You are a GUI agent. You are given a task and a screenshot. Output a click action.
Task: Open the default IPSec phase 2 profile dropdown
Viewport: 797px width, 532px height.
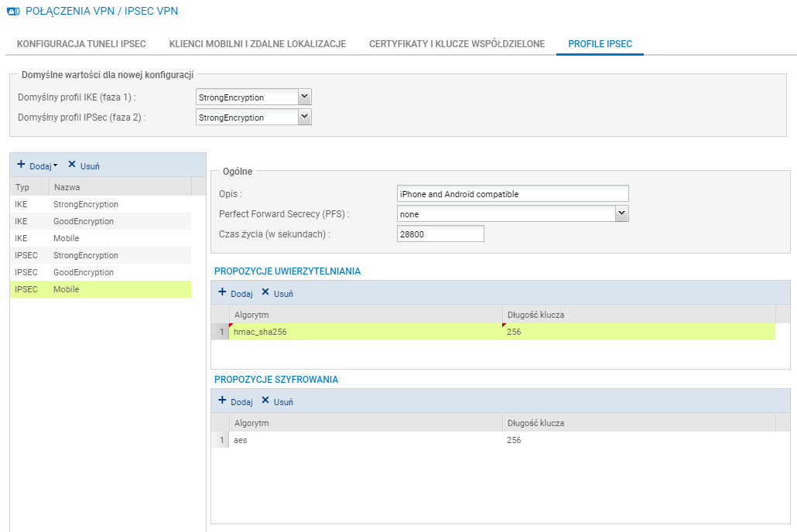click(x=304, y=117)
